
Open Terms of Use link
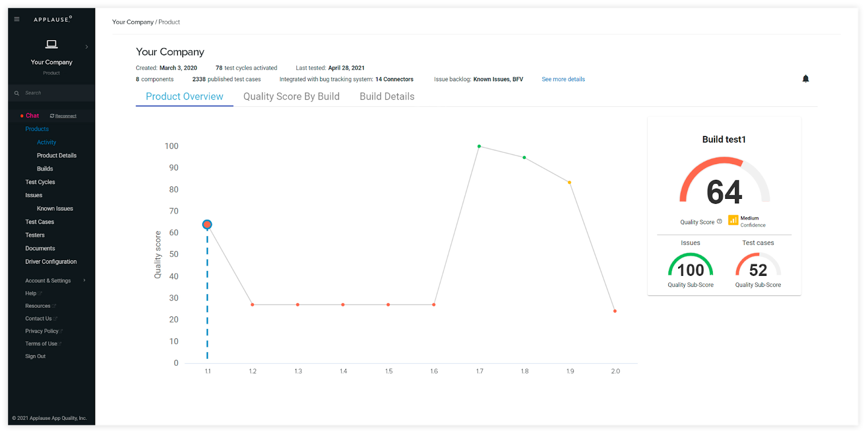[43, 344]
